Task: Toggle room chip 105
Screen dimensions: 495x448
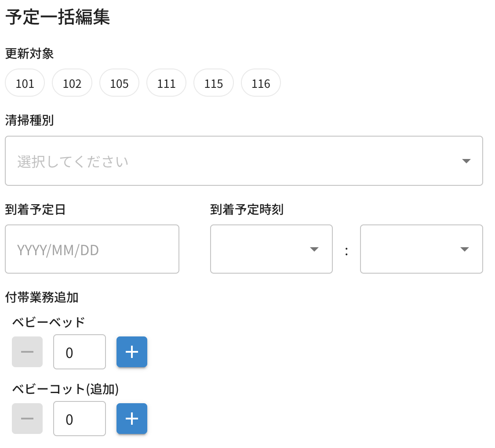Action: pos(119,83)
